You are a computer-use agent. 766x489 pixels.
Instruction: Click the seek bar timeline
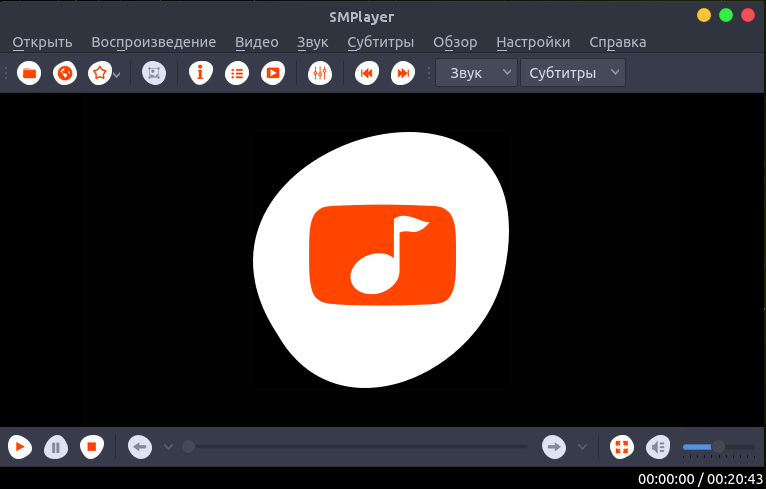click(x=355, y=446)
